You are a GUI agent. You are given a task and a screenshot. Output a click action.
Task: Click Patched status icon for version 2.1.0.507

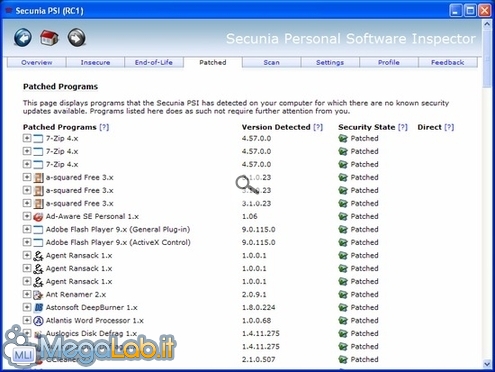click(343, 360)
